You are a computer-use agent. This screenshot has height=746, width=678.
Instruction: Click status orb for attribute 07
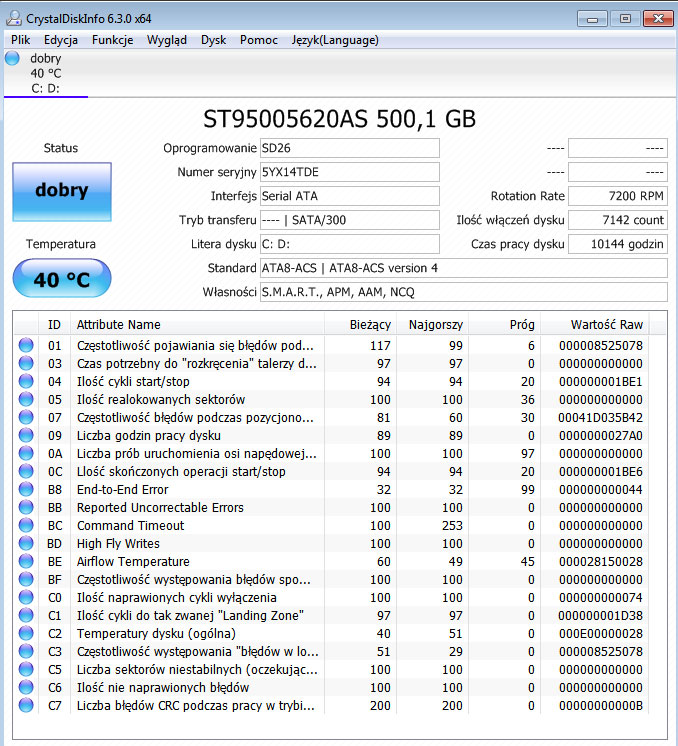[x=26, y=417]
